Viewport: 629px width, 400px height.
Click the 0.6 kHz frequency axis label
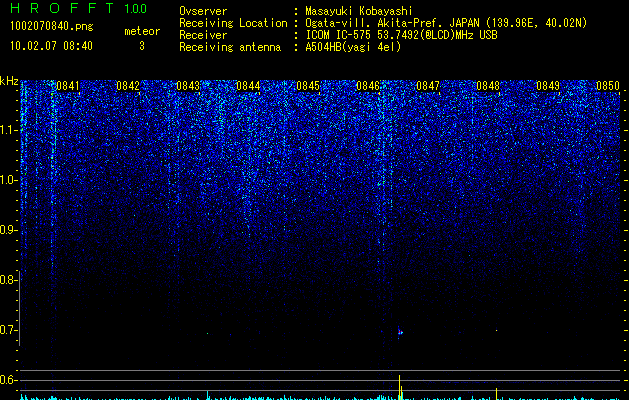[x=8, y=380]
